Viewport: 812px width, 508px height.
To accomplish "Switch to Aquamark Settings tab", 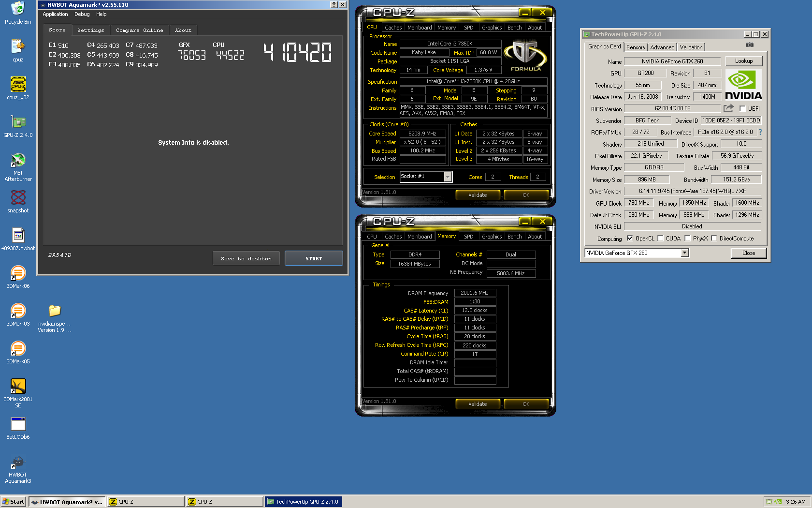I will click(91, 30).
